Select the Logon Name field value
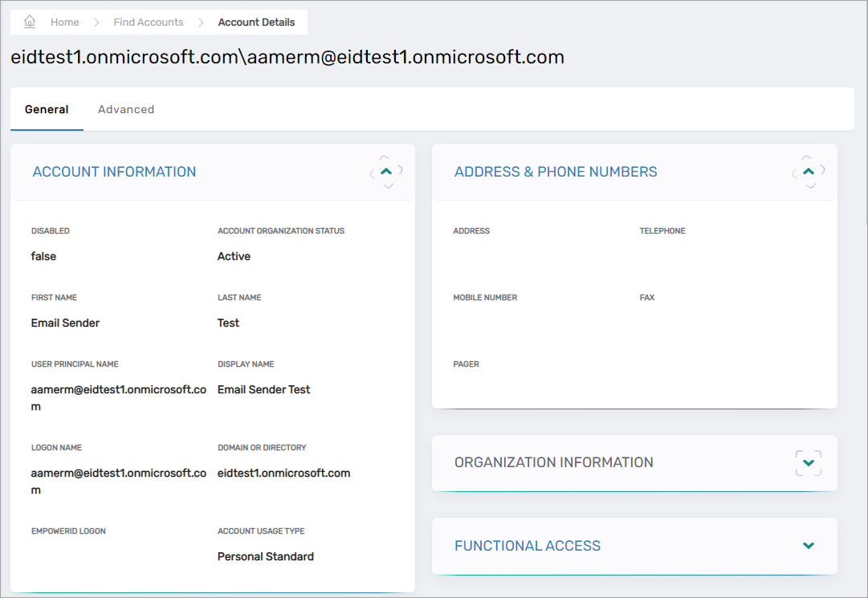Screen dimensions: 868x598 tap(116, 480)
